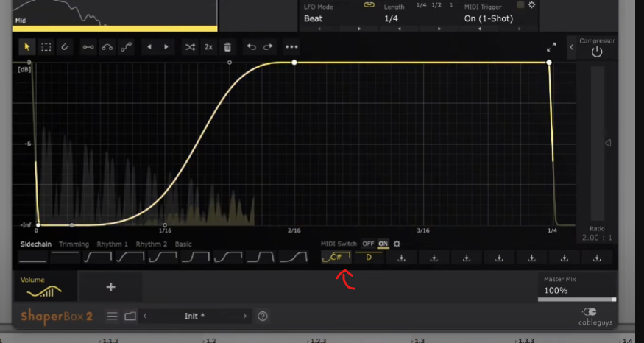This screenshot has width=644, height=343.
Task: Switch to the Basic preset tab
Action: pos(183,244)
